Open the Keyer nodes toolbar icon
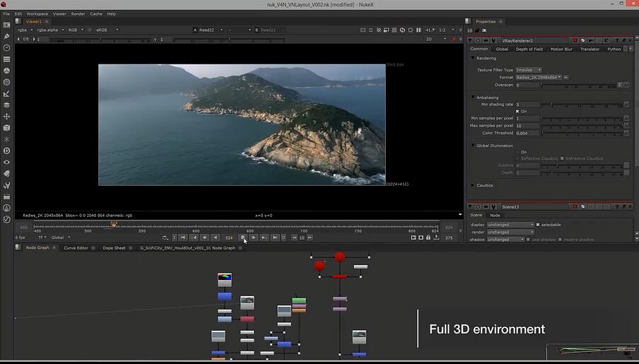This screenshot has width=639, height=364. (6, 94)
